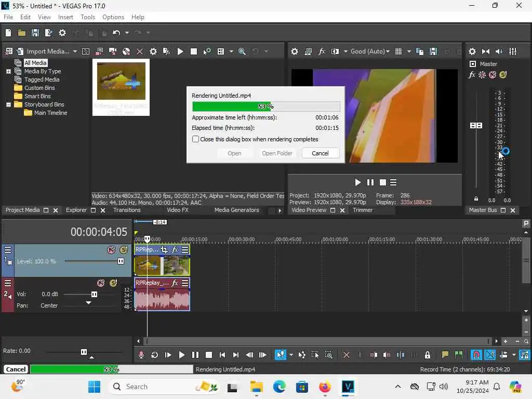Click the Undo arrow icon
The width and height of the screenshot is (532, 399).
[116, 33]
